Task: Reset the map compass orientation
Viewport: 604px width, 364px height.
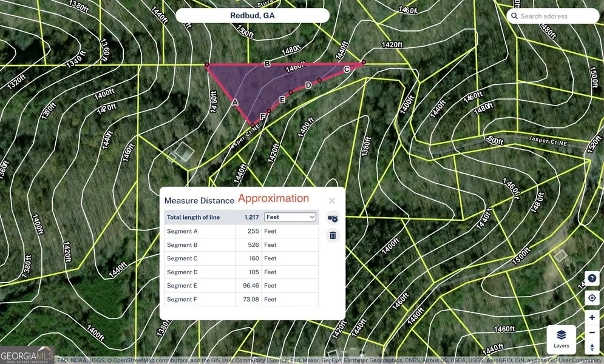Action: point(592,347)
